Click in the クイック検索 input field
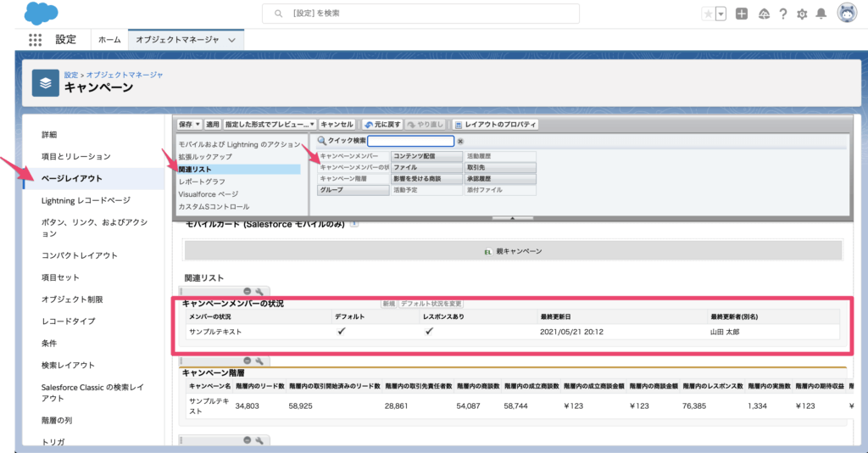This screenshot has height=453, width=868. coord(410,142)
